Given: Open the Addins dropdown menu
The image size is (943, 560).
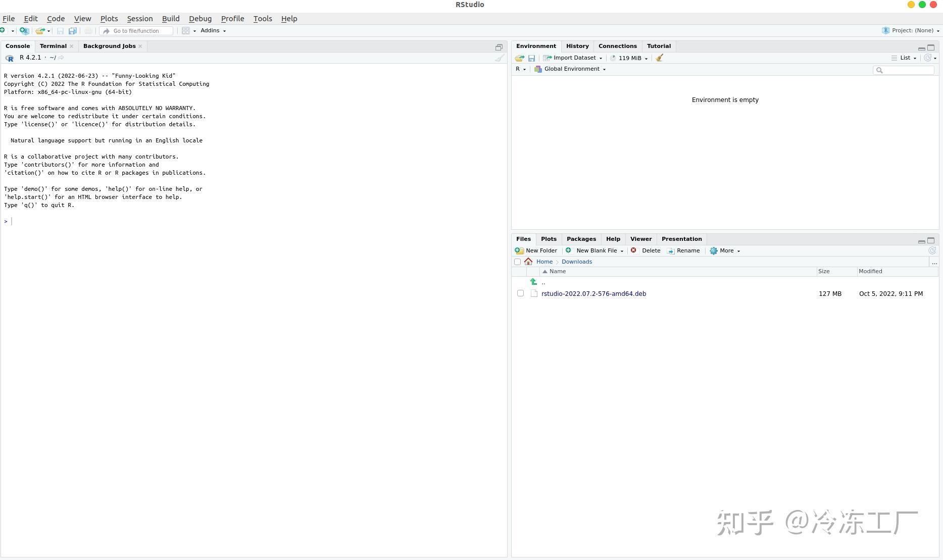Looking at the screenshot, I should 213,31.
